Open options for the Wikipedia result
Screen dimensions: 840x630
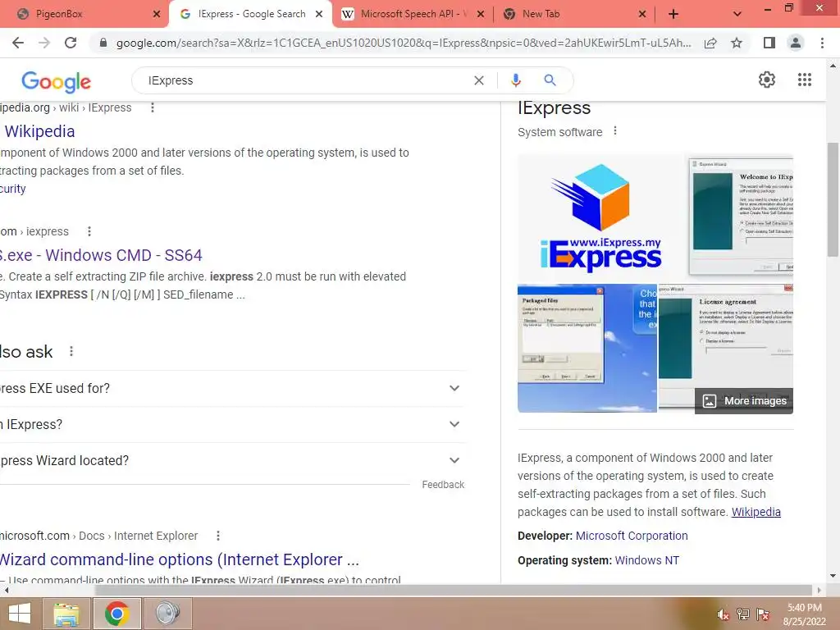click(153, 107)
